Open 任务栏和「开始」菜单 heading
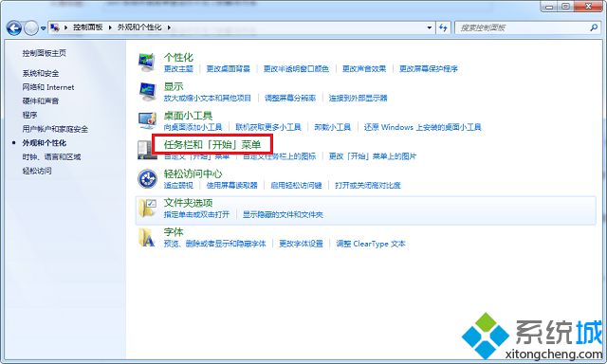 tap(212, 145)
